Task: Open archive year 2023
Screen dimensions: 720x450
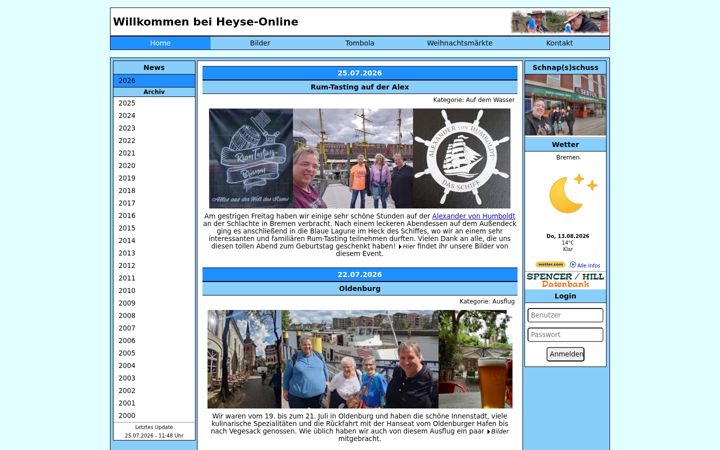Action: click(x=154, y=128)
